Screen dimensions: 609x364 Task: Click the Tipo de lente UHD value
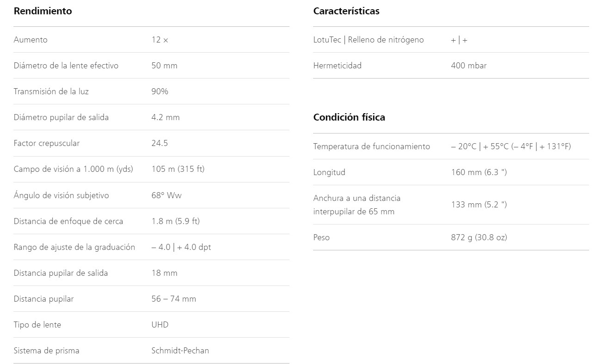(x=160, y=325)
